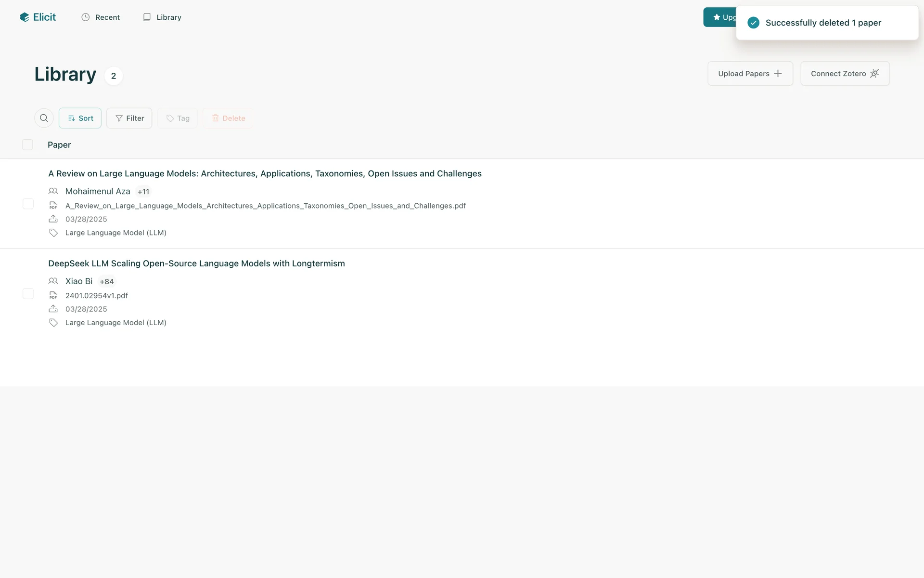Open the Sort options dropdown

tap(80, 118)
